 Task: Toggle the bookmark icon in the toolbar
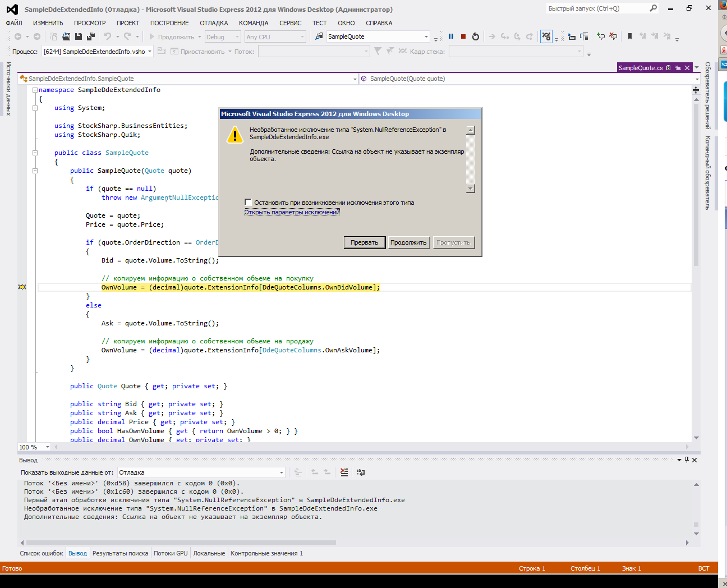(x=630, y=36)
